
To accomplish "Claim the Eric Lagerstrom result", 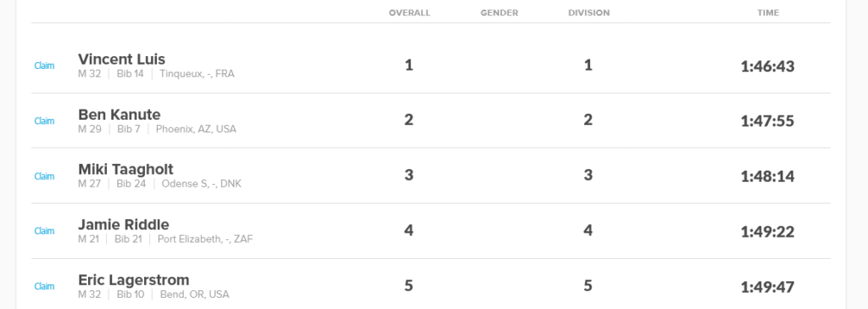I will 44,287.
